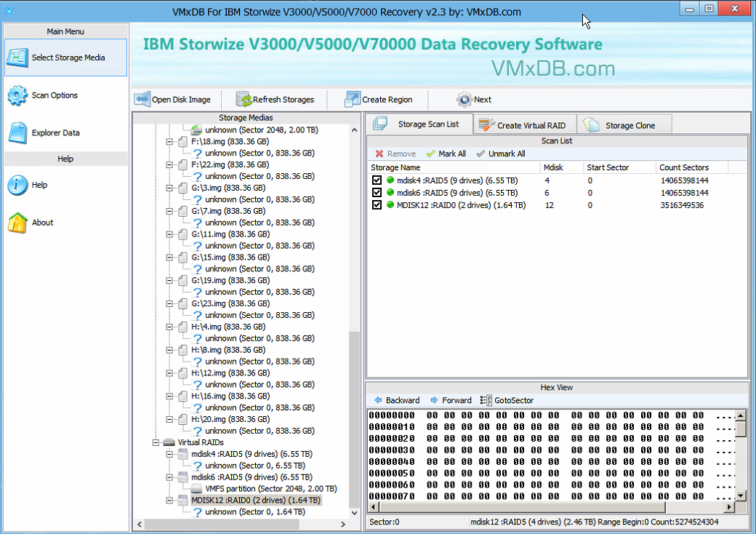Uncheck the mdisk4 RAID5 scan list checkbox
Screen dimensions: 756x534
click(377, 180)
